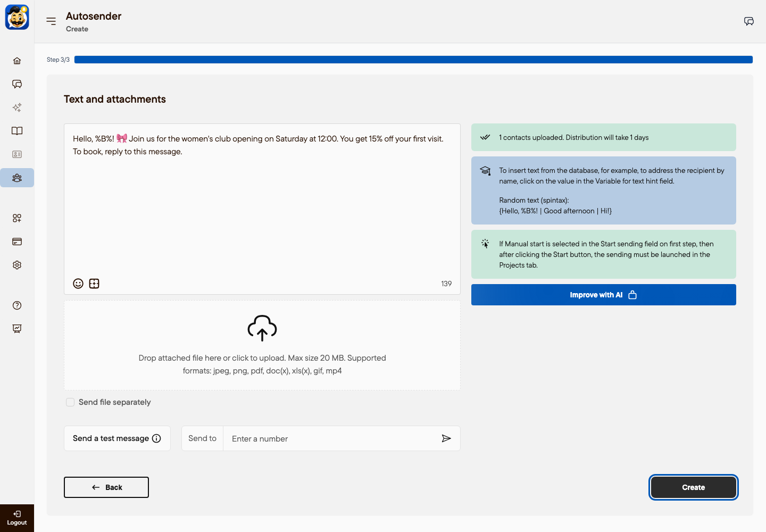Click into the message text area

click(262, 209)
